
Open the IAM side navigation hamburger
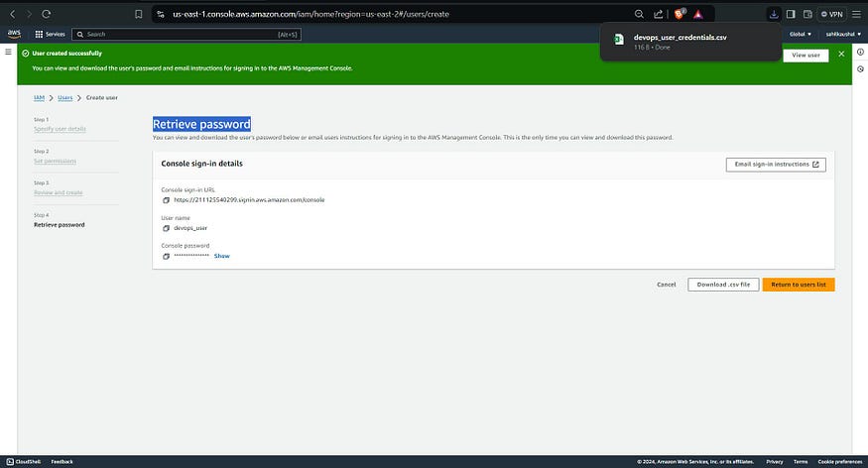(x=8, y=52)
